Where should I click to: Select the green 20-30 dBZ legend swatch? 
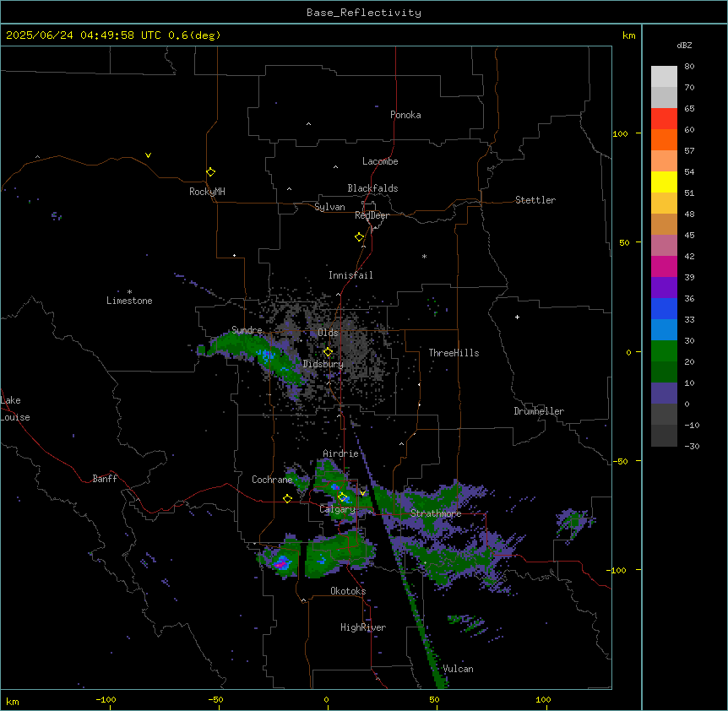[x=664, y=351]
